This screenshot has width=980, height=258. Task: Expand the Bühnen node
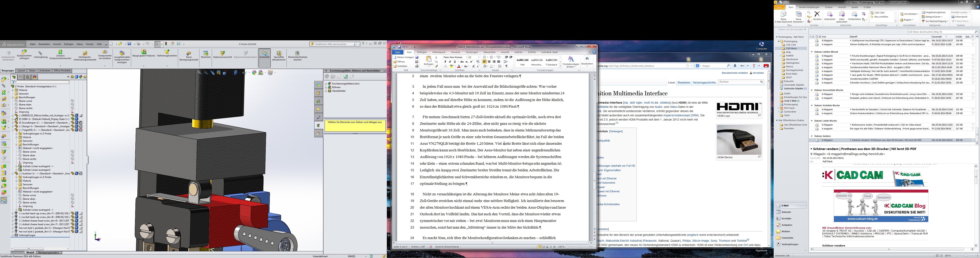click(326, 87)
